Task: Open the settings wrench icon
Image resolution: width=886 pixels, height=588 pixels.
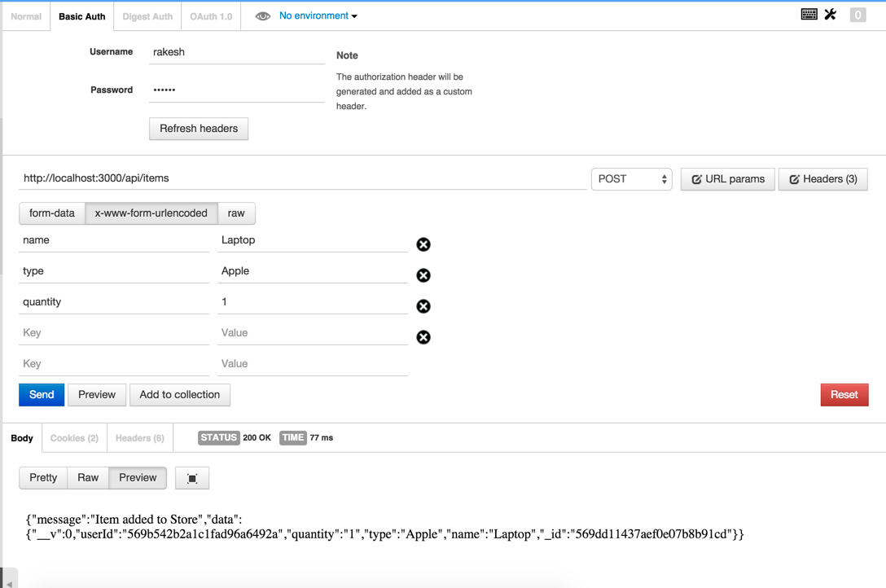Action: click(830, 14)
